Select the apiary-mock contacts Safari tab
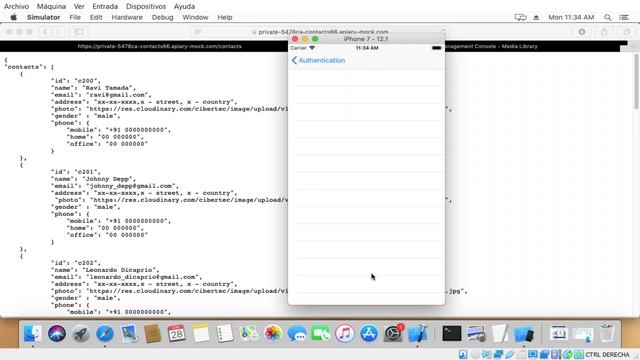 tap(160, 46)
